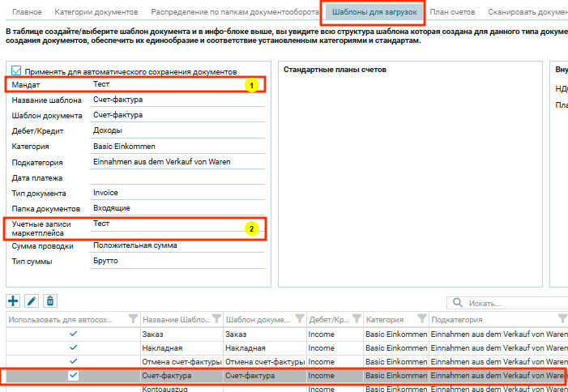Switch to the 'План счетов' tab

454,12
